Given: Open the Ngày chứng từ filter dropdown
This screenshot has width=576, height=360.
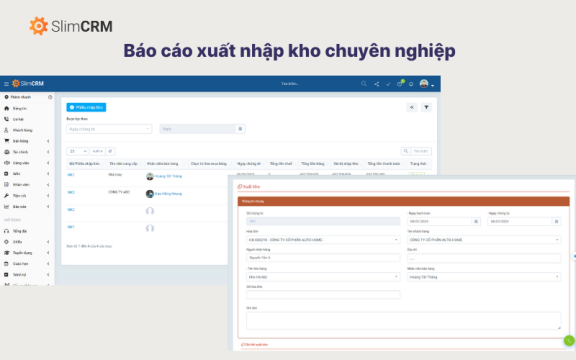Looking at the screenshot, I should click(109, 129).
